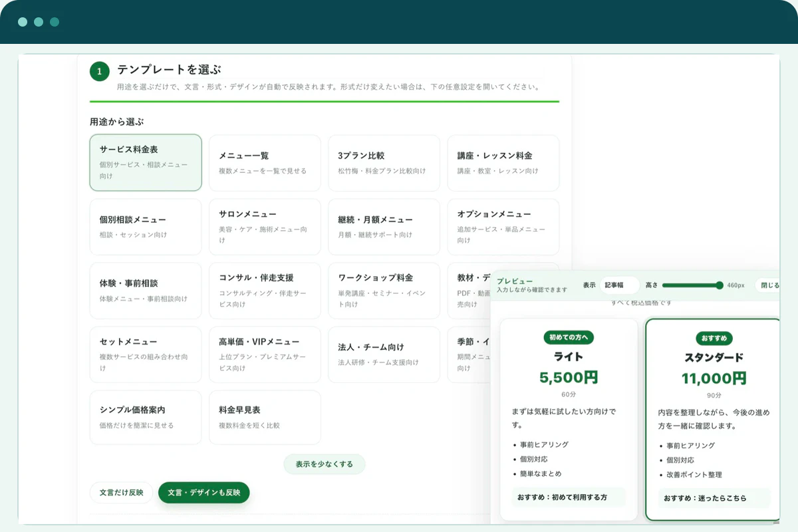Viewport: 798px width, 532px height.
Task: Select the 体験・事前相談 template
Action: coord(146,291)
